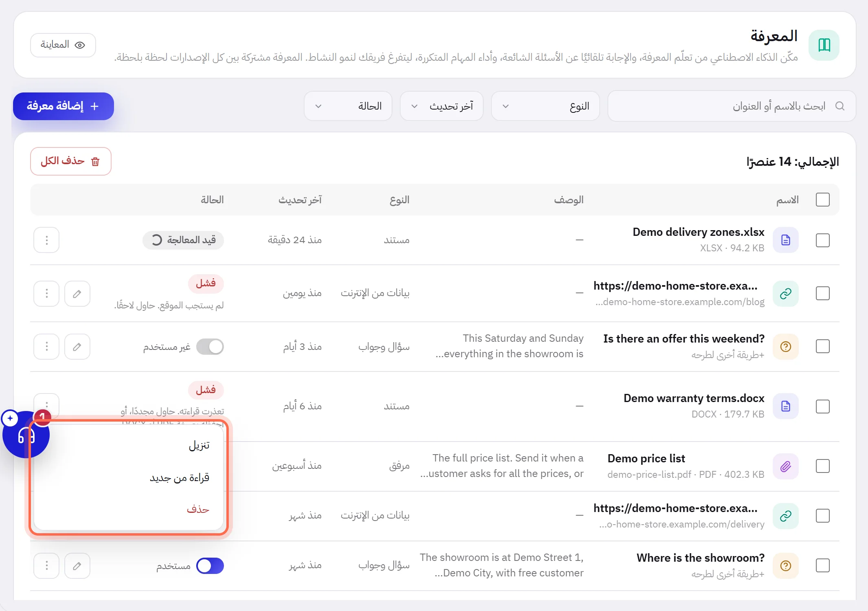Click the 'إضافة معرفة' button

[64, 106]
